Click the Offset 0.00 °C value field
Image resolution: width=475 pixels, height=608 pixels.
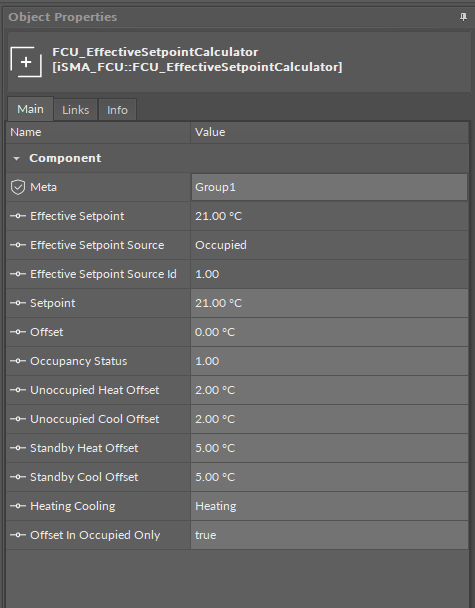click(329, 332)
